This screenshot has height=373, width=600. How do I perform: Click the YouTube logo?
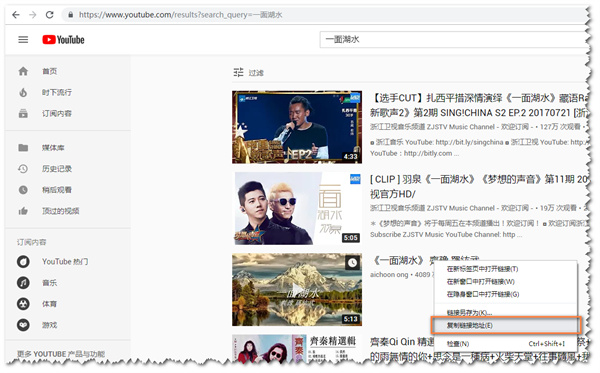point(63,39)
